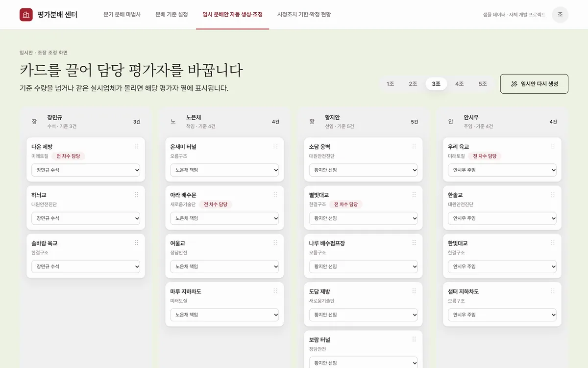Click the 5건 count in 황지안 column

415,122
